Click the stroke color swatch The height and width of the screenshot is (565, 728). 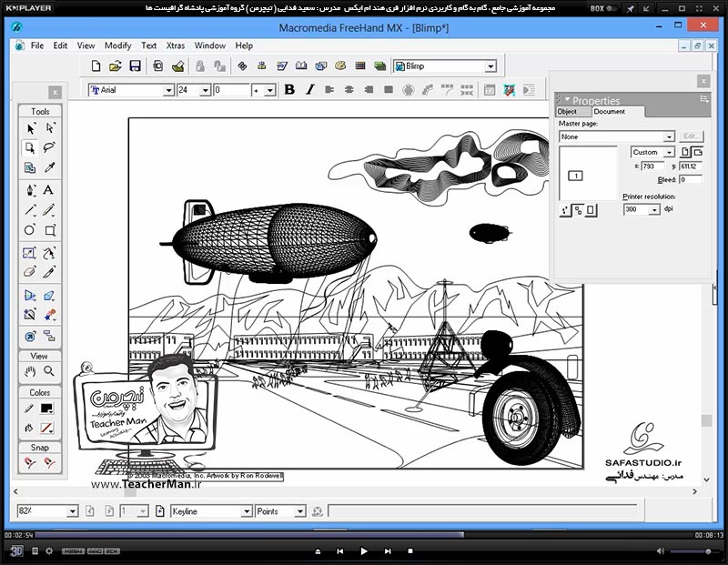pos(46,409)
